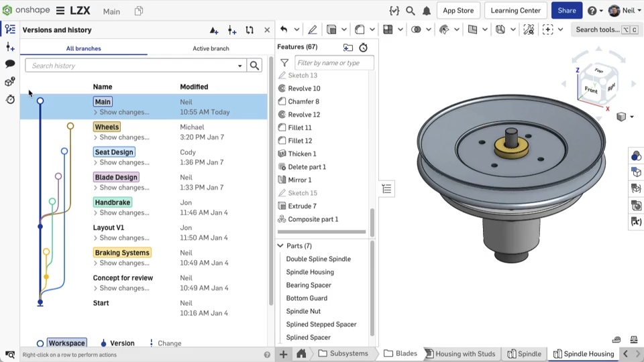Open the Neil user account menu
Image resolution: width=644 pixels, height=362 pixels.
pyautogui.click(x=625, y=11)
